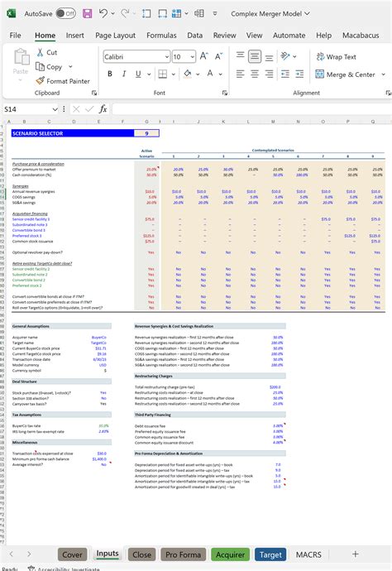This screenshot has height=571, width=392.
Task: Click Decrease Font Size icon
Action: (218, 56)
